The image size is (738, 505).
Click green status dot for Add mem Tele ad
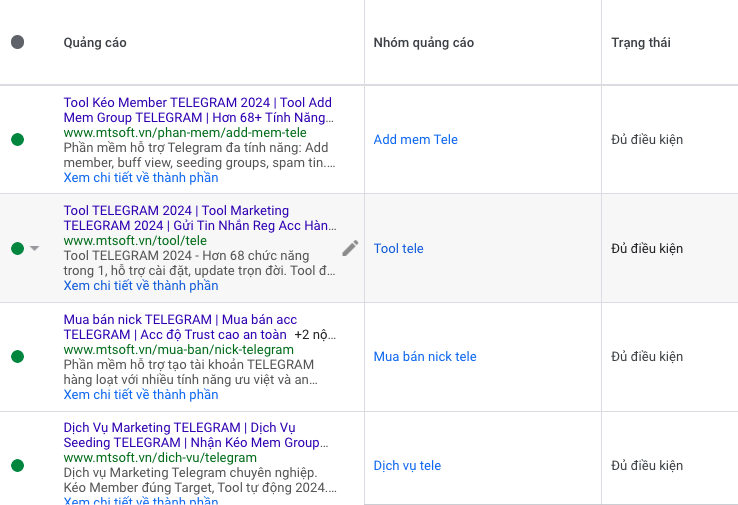(x=17, y=140)
